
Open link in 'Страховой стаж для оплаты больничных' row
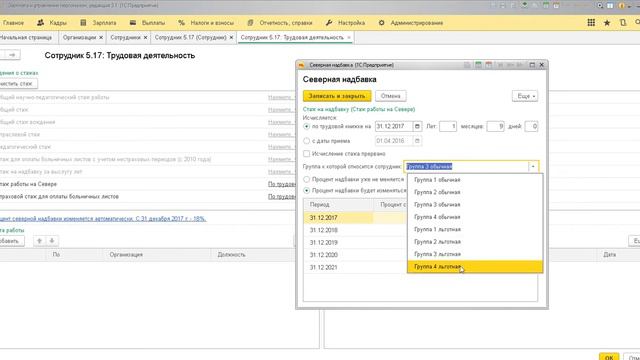click(281, 197)
